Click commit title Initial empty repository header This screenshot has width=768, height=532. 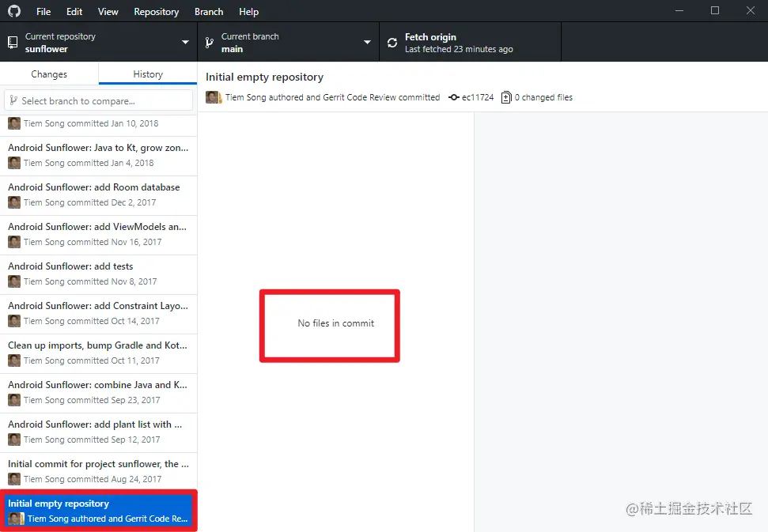tap(264, 77)
